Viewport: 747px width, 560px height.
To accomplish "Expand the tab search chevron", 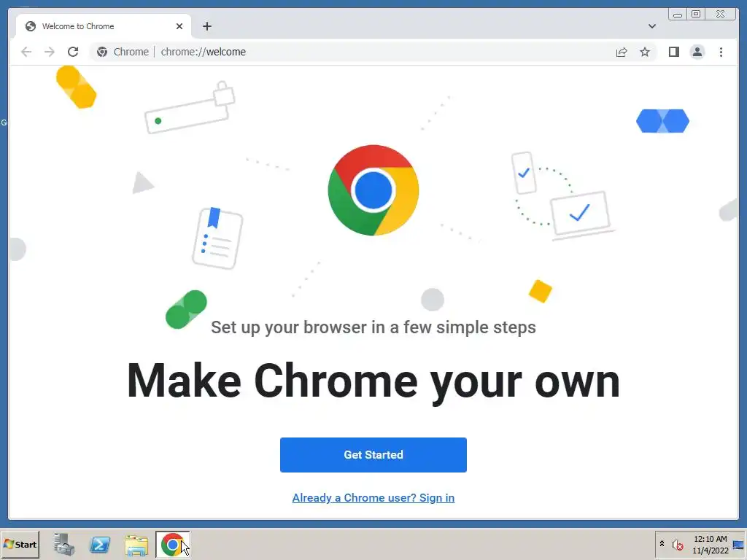I will pyautogui.click(x=652, y=26).
